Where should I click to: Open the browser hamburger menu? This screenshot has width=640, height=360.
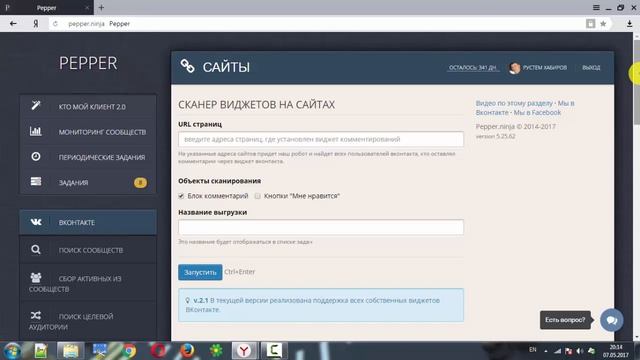[x=596, y=7]
